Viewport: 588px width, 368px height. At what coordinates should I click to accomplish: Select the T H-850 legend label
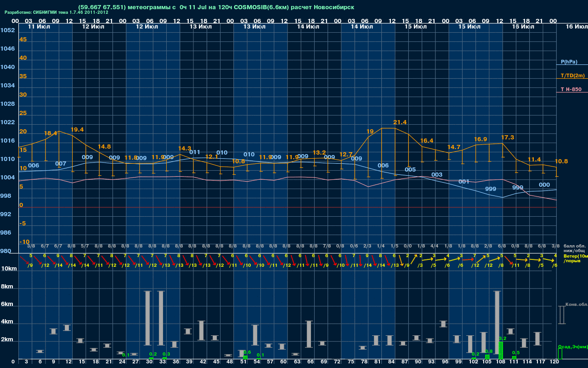point(571,89)
